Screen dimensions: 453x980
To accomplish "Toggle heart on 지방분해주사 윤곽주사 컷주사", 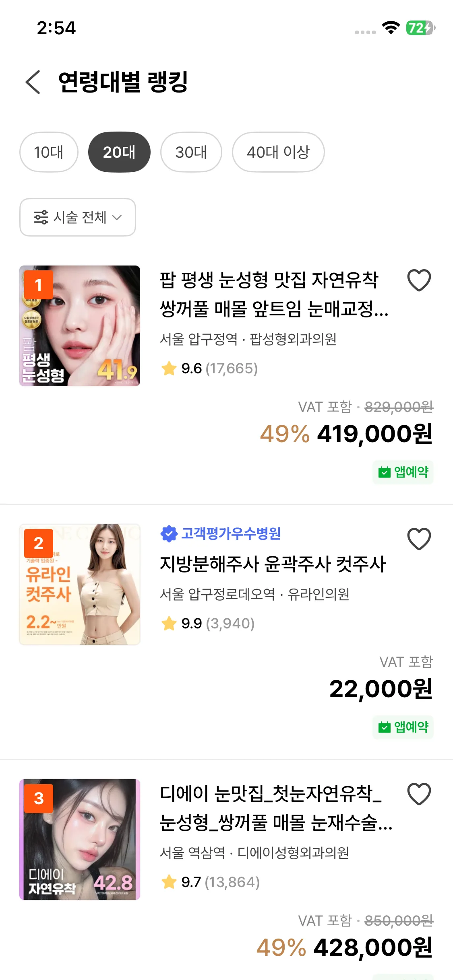I will (419, 539).
